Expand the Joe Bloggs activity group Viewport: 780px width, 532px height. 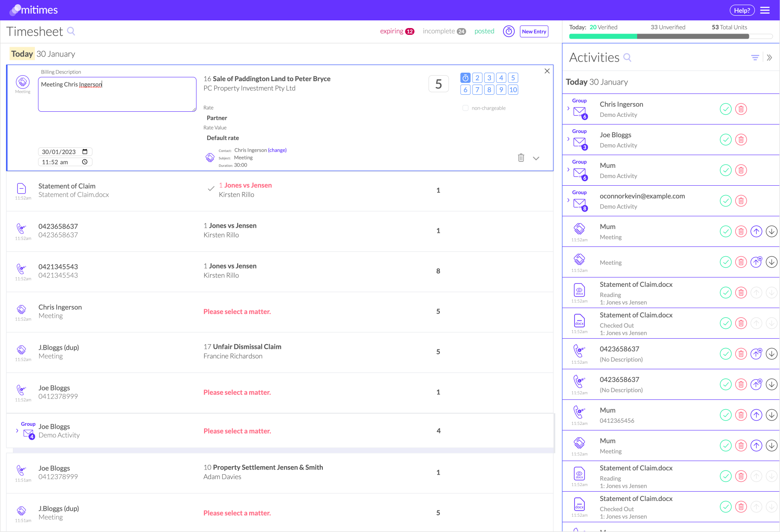568,139
